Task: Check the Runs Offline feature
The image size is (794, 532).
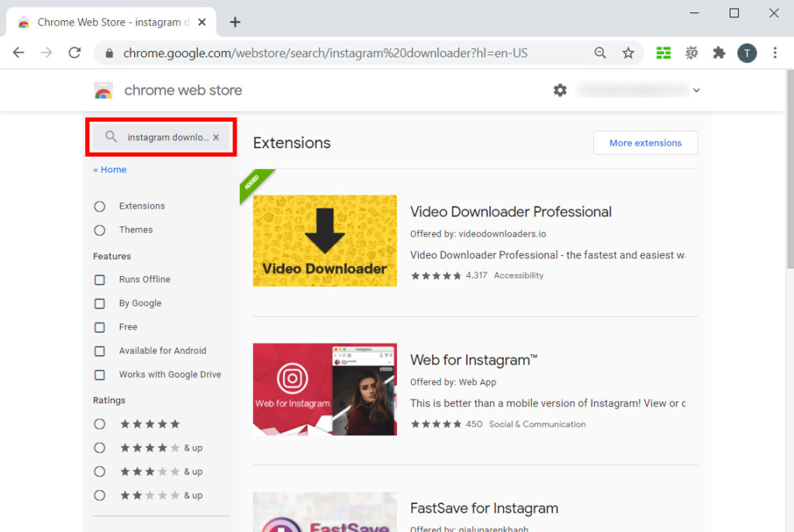Action: [x=99, y=280]
